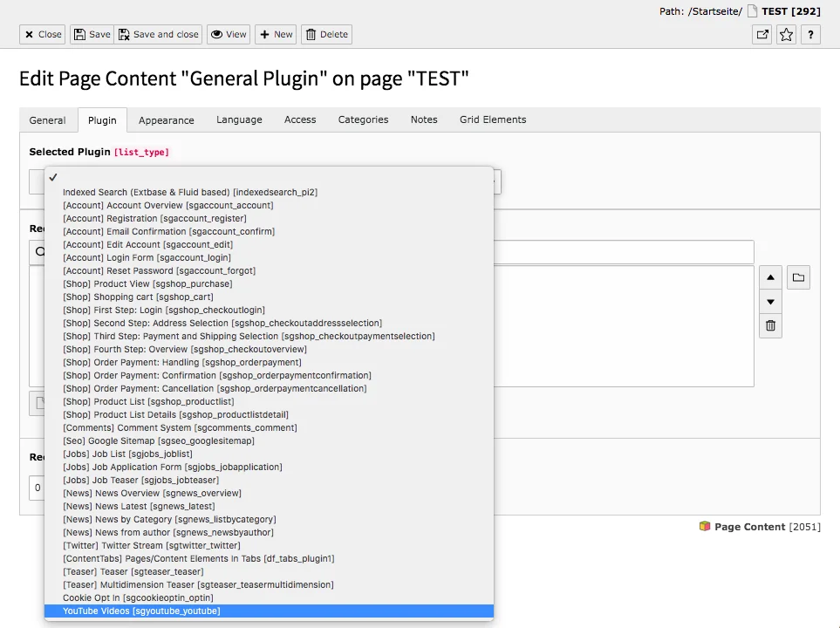Browse for records using the folder icon
The height and width of the screenshot is (628, 840).
tap(798, 276)
